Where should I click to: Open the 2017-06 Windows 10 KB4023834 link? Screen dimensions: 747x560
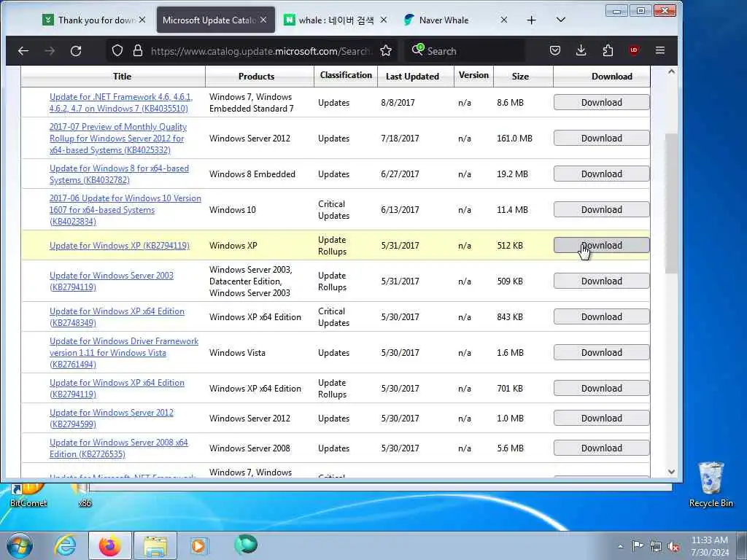(125, 209)
